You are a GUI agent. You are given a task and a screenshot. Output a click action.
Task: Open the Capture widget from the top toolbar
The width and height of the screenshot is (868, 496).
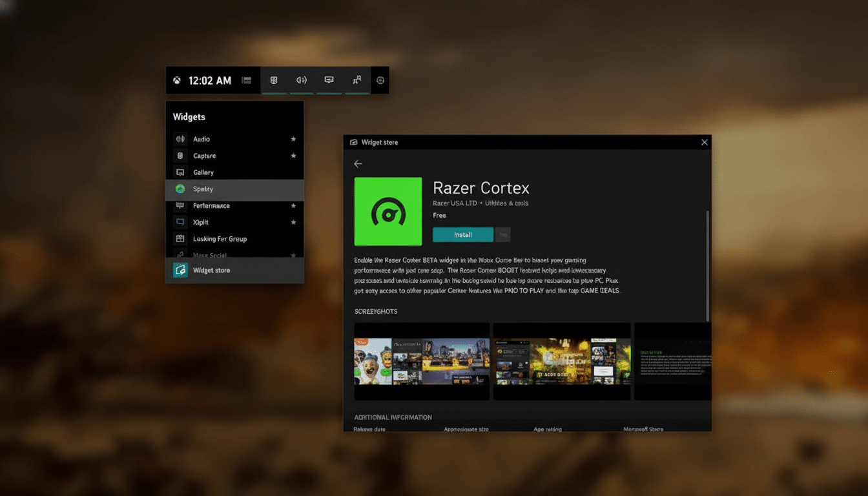(x=273, y=80)
